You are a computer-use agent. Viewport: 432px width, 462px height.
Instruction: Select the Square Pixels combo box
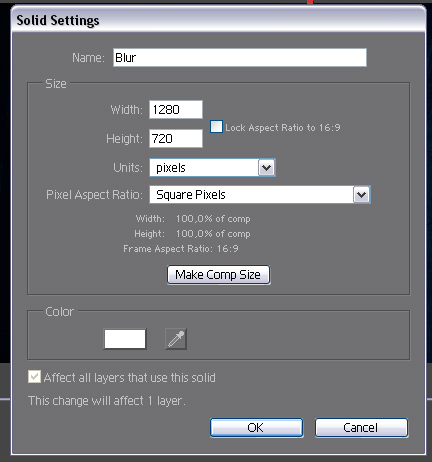click(x=260, y=195)
